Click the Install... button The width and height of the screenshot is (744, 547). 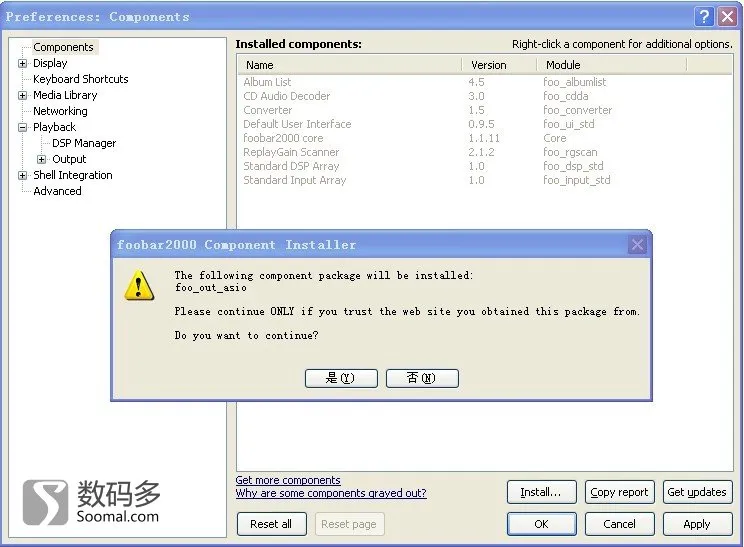click(541, 492)
